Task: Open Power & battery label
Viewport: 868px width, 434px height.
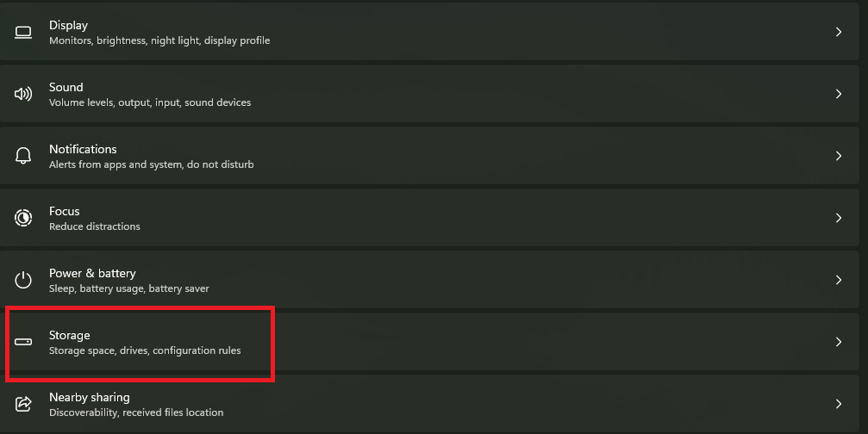Action: pos(92,273)
